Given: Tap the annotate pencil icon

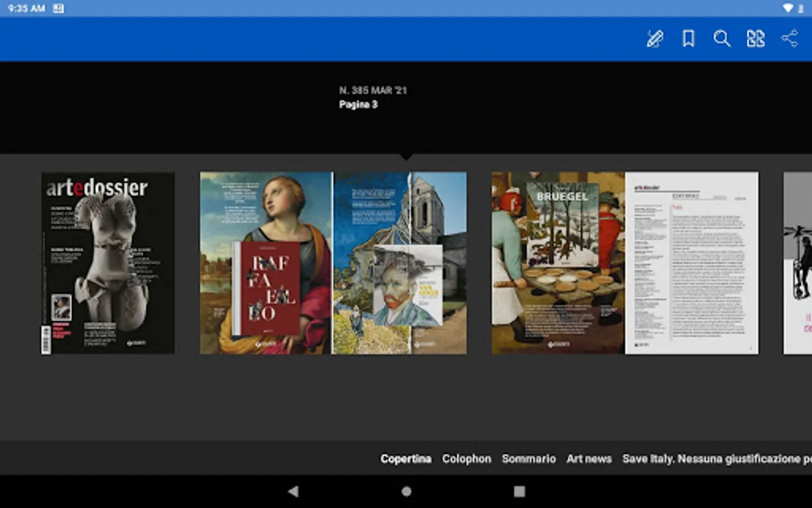Looking at the screenshot, I should [654, 39].
